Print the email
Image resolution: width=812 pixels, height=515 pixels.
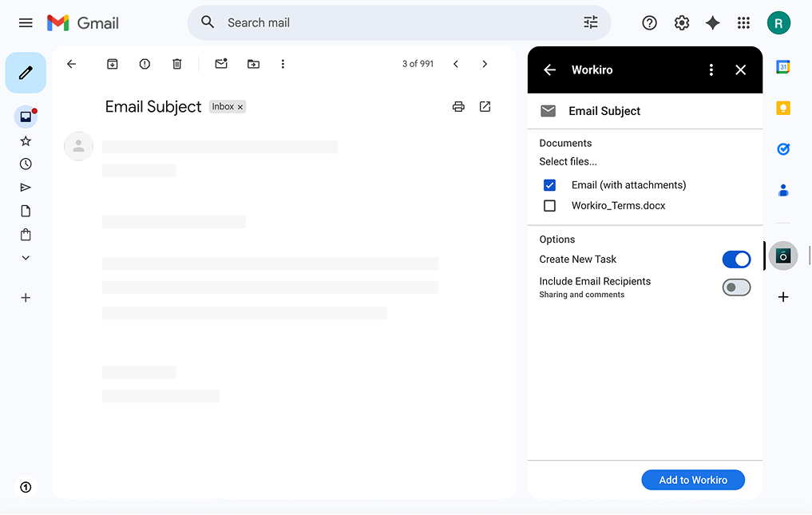coord(458,106)
